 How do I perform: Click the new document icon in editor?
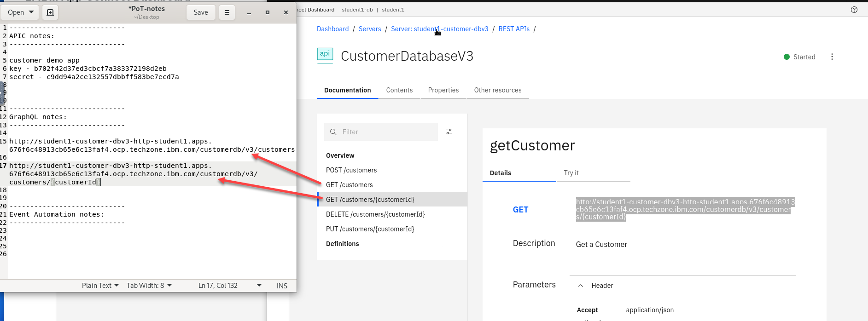tap(50, 12)
